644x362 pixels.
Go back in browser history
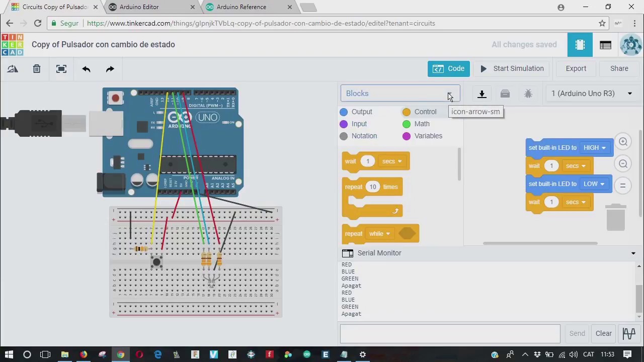(10, 23)
